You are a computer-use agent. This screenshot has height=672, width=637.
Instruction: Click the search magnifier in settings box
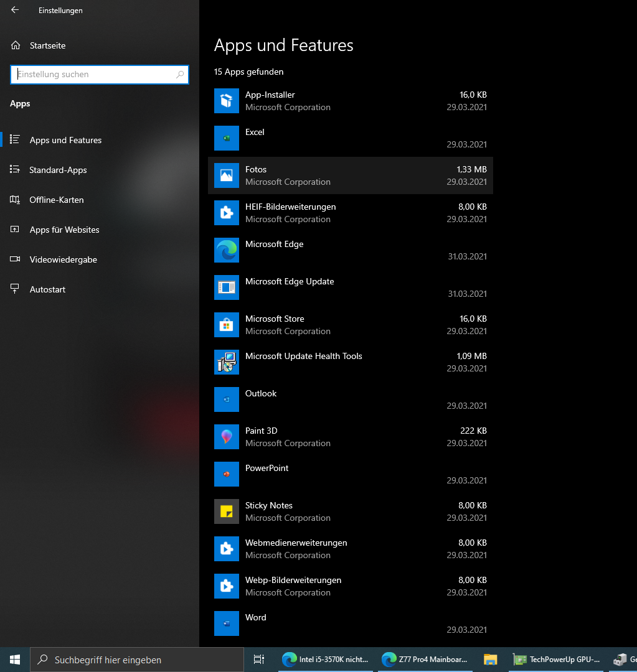tap(180, 75)
